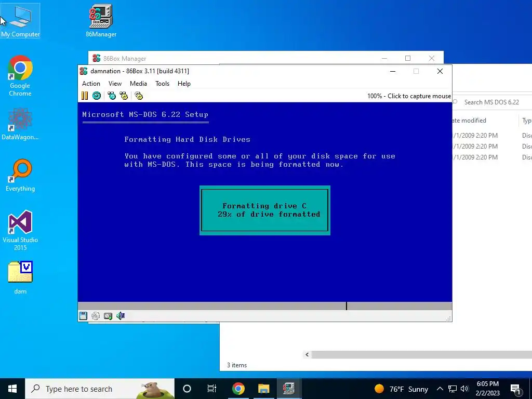
Task: Open the Windows Start menu
Action: (x=12, y=389)
